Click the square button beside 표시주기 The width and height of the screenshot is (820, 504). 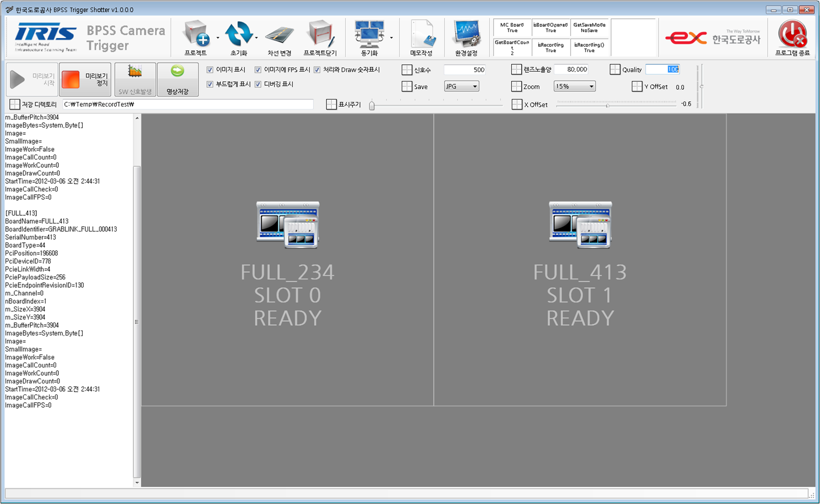331,104
